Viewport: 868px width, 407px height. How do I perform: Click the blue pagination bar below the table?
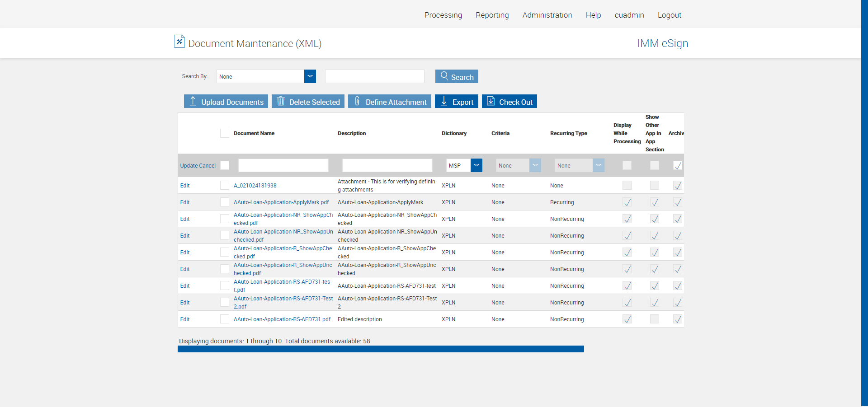point(381,349)
